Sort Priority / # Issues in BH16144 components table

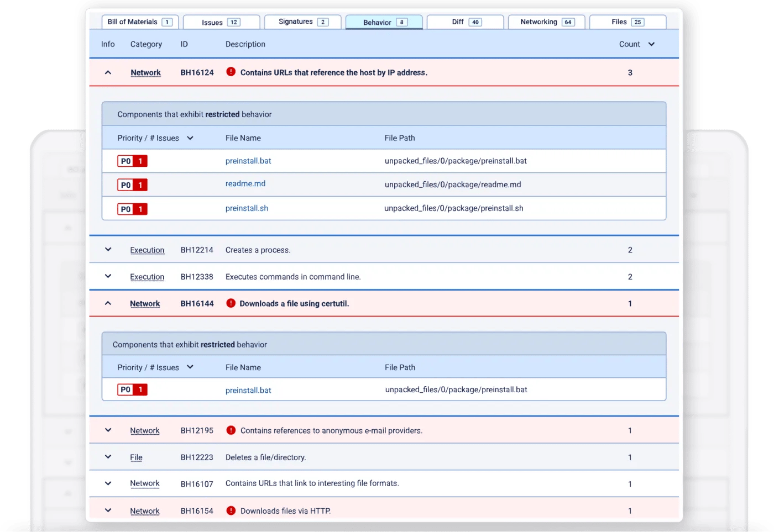point(190,367)
